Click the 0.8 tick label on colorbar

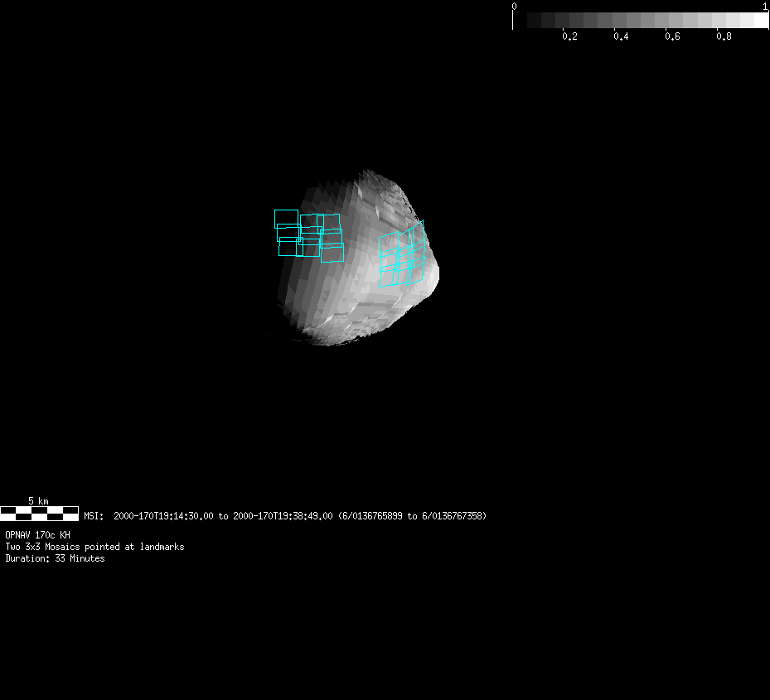[724, 37]
